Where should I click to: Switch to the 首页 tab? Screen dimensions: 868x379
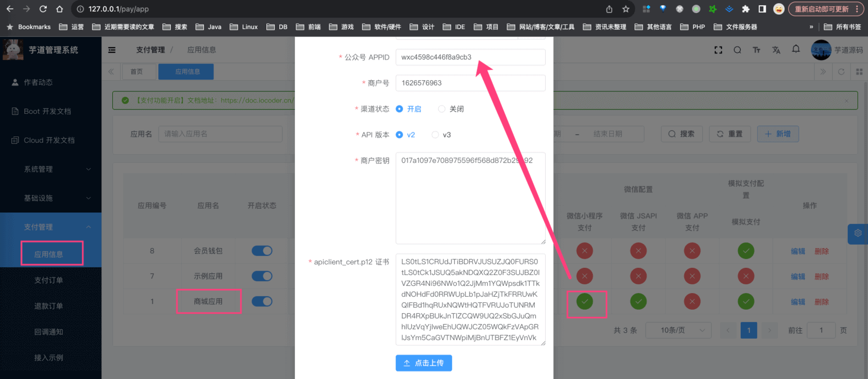coord(137,72)
